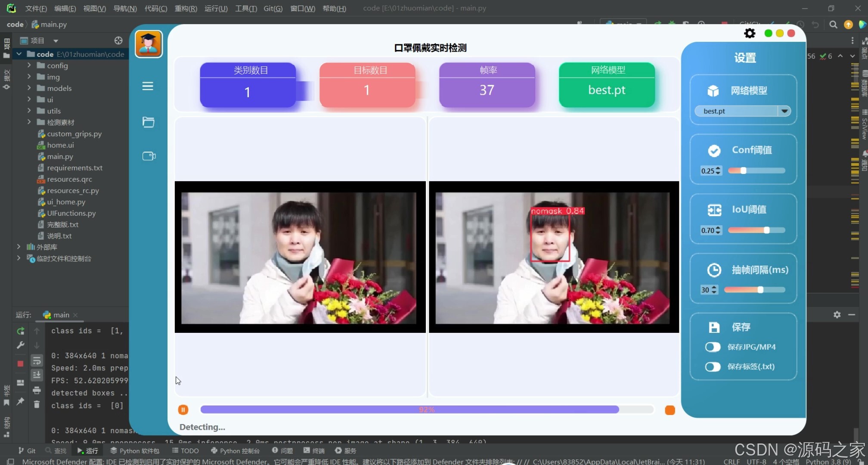This screenshot has height=465, width=868.
Task: Click the rerun main icon in the run panel
Action: pyautogui.click(x=20, y=331)
